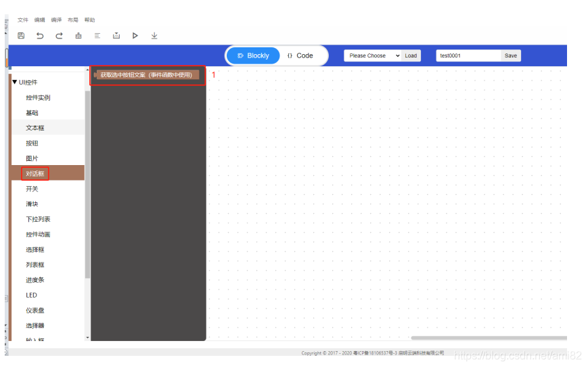Click the build icon next to redo
Screen dimensions: 588x368
[78, 36]
